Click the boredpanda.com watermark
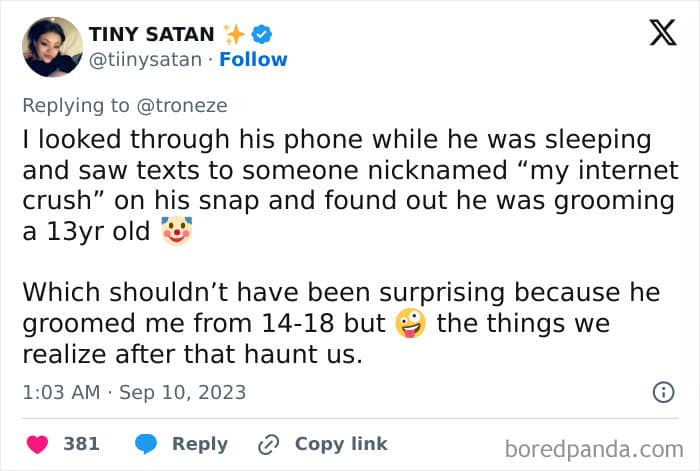Image resolution: width=700 pixels, height=471 pixels. [594, 450]
